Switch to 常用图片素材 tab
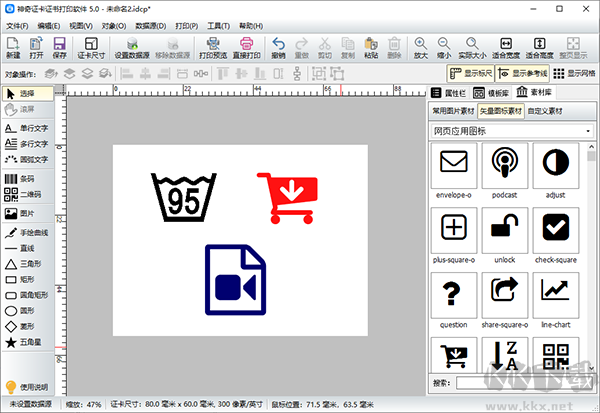 pyautogui.click(x=453, y=111)
